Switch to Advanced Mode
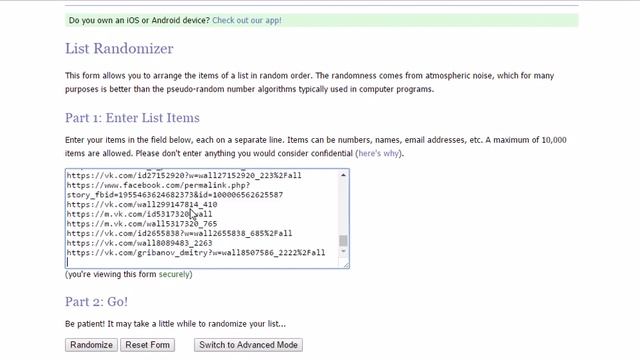The height and width of the screenshot is (360, 640). coord(248,345)
